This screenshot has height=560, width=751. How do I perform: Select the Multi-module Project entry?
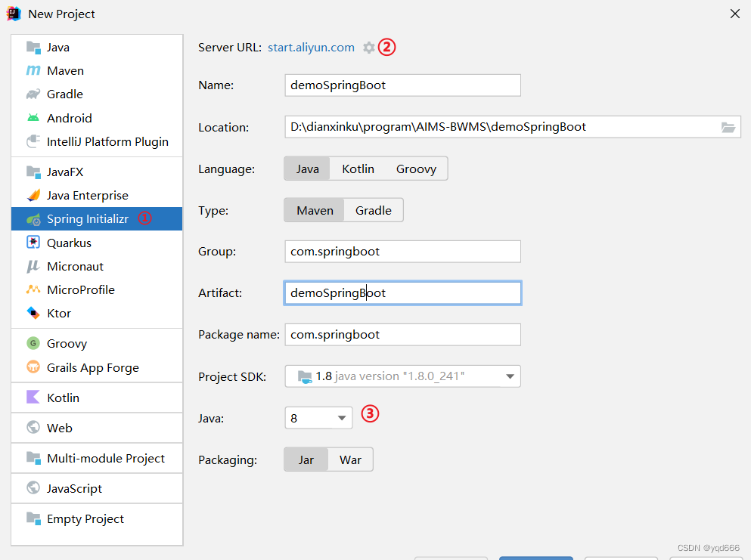pyautogui.click(x=97, y=458)
